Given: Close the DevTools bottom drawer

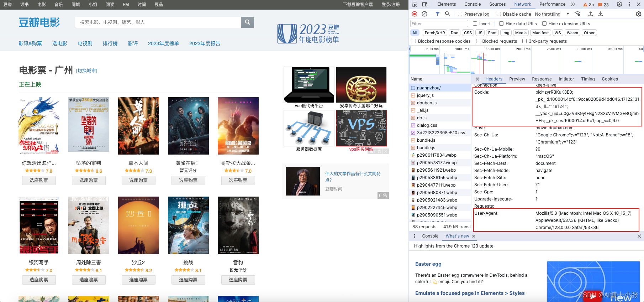Looking at the screenshot, I should 639,236.
